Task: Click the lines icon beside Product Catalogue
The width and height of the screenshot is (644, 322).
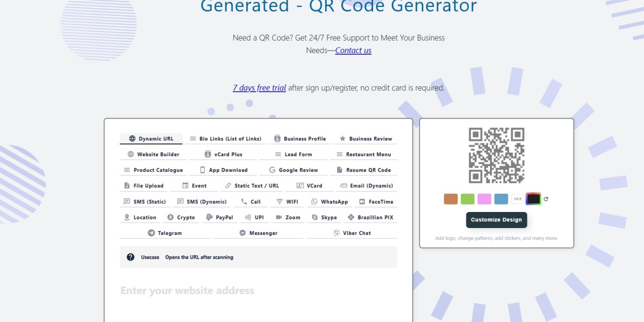Action: (x=127, y=170)
